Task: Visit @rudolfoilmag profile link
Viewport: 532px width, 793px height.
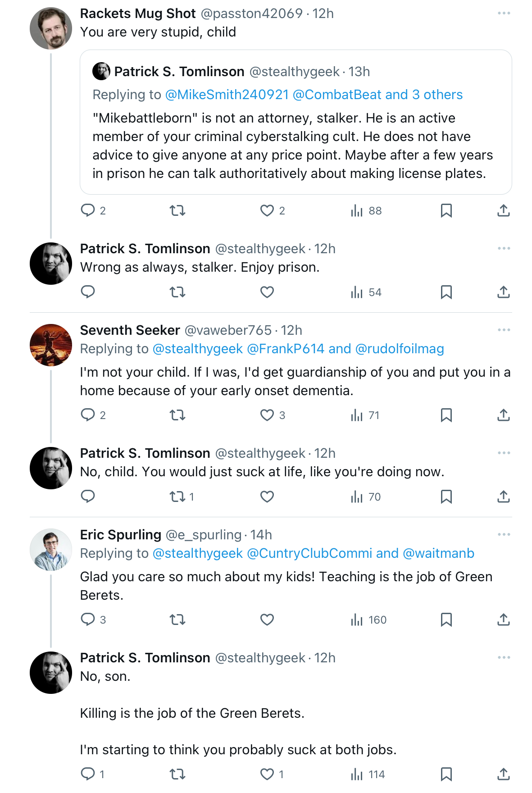Action: (400, 349)
